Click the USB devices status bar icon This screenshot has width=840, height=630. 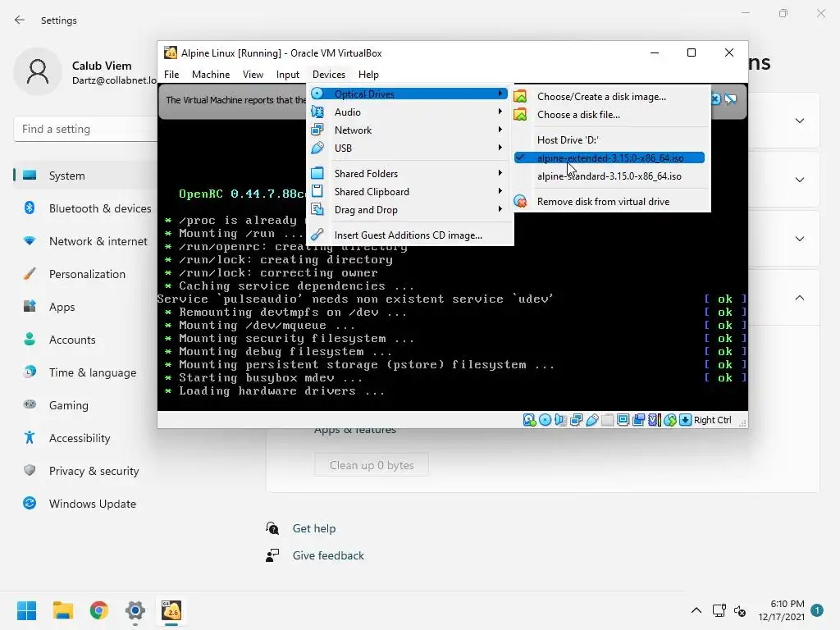(x=591, y=420)
